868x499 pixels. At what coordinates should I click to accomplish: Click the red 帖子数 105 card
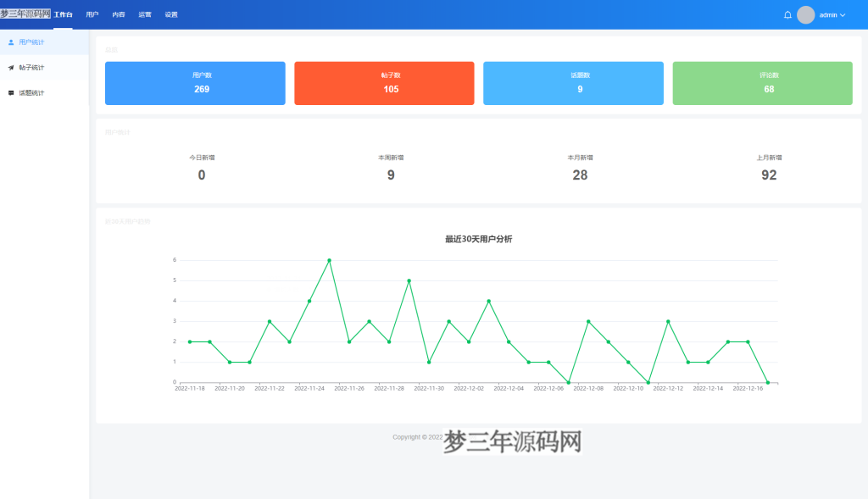tap(384, 83)
